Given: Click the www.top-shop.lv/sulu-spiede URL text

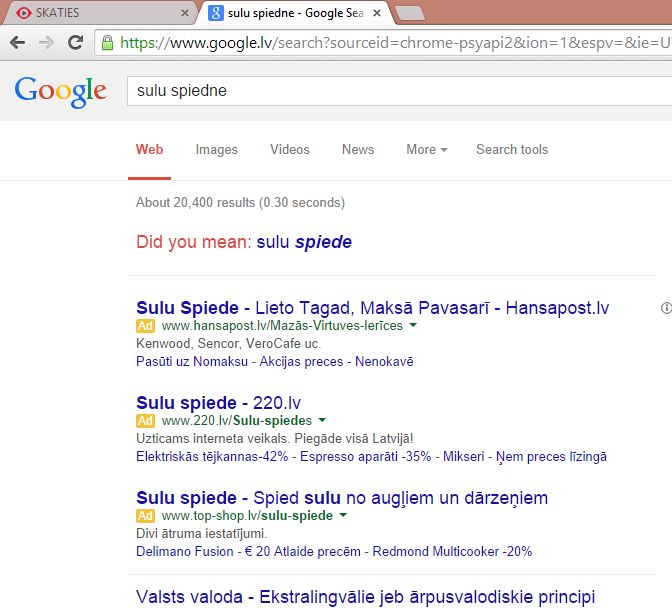Looking at the screenshot, I should click(x=247, y=515).
